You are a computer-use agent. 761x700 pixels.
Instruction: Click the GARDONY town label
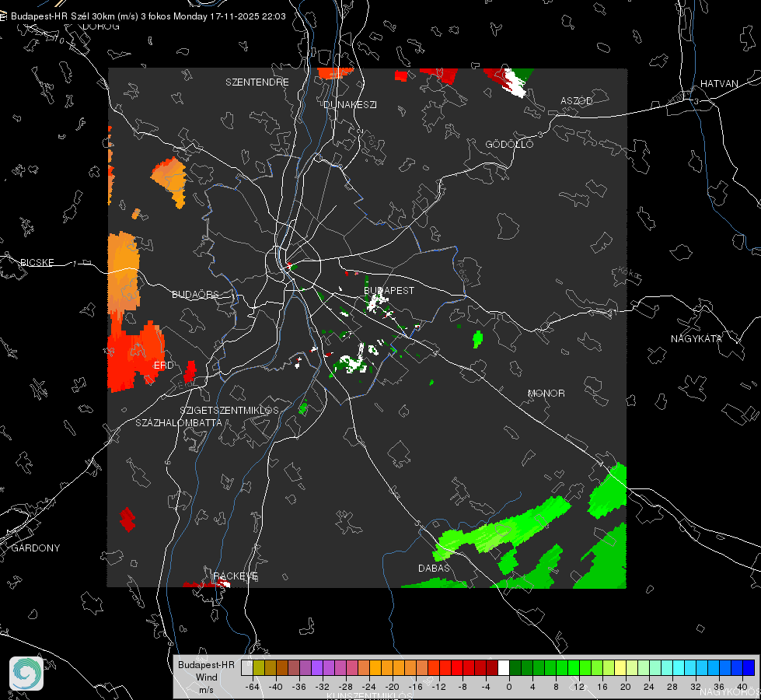(x=36, y=548)
